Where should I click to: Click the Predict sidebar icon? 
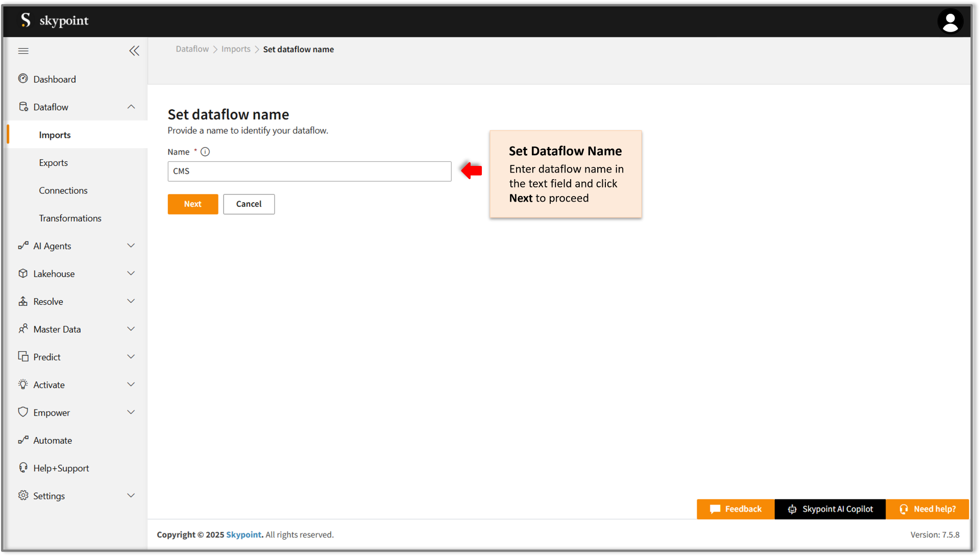pos(23,356)
